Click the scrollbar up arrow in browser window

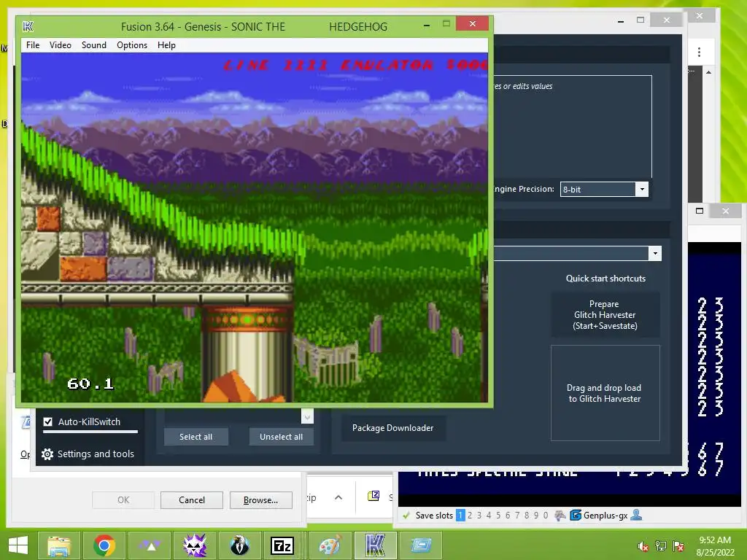[x=708, y=72]
